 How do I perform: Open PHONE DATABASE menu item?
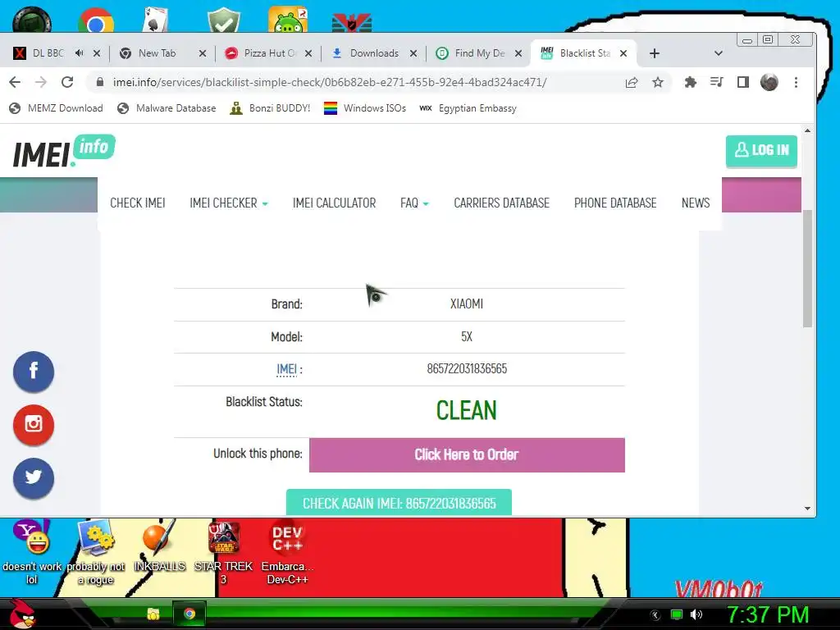[x=615, y=203]
